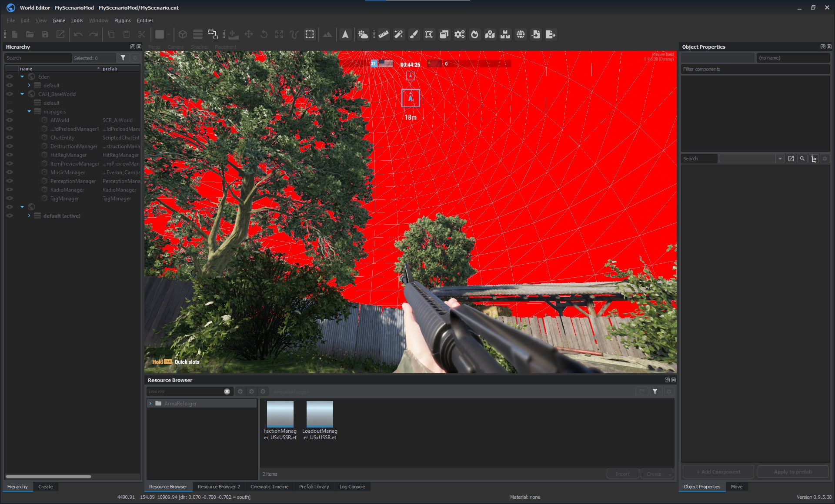Image resolution: width=835 pixels, height=504 pixels.
Task: Click the globe icon in toolbar
Action: coord(521,35)
